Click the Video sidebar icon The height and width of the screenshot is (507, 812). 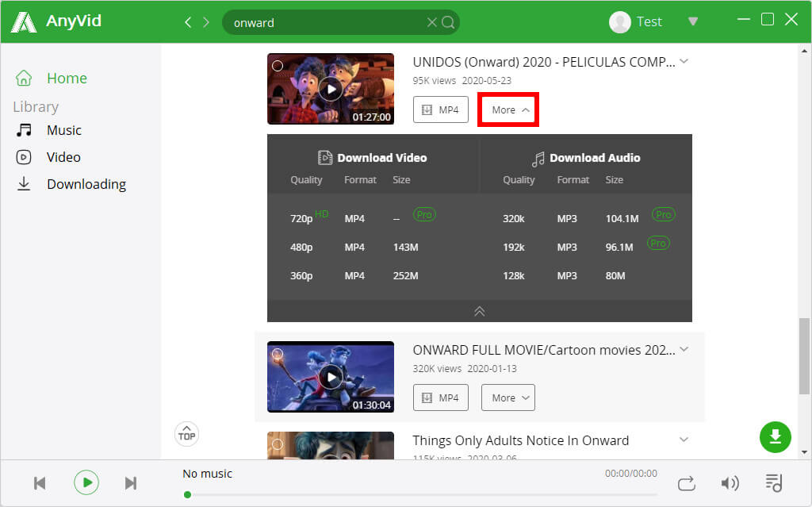click(24, 157)
